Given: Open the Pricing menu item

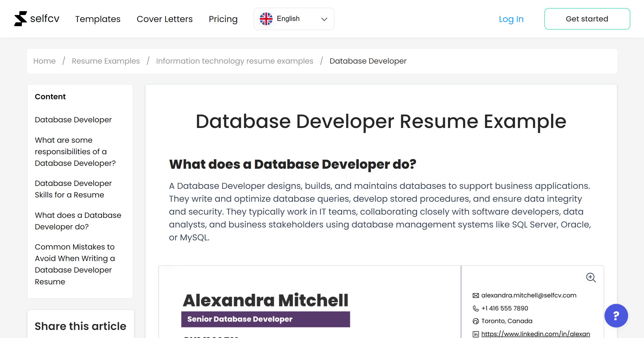Looking at the screenshot, I should tap(223, 19).
